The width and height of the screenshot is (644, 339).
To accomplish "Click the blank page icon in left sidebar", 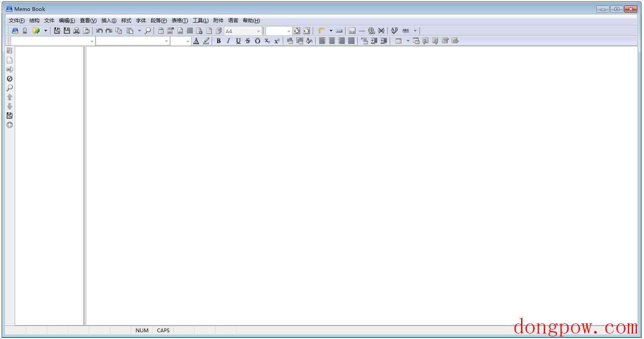I will 10,60.
